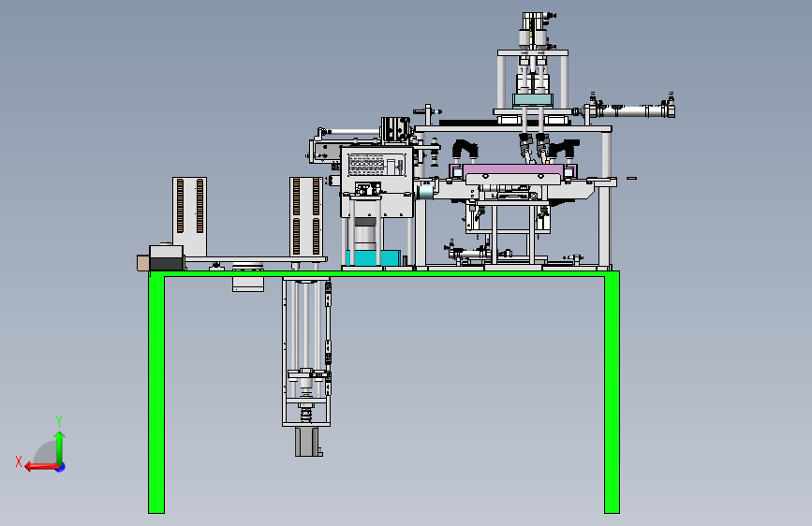Select the left green leg of the table frame
This screenshot has height=526, width=812.
point(156,395)
